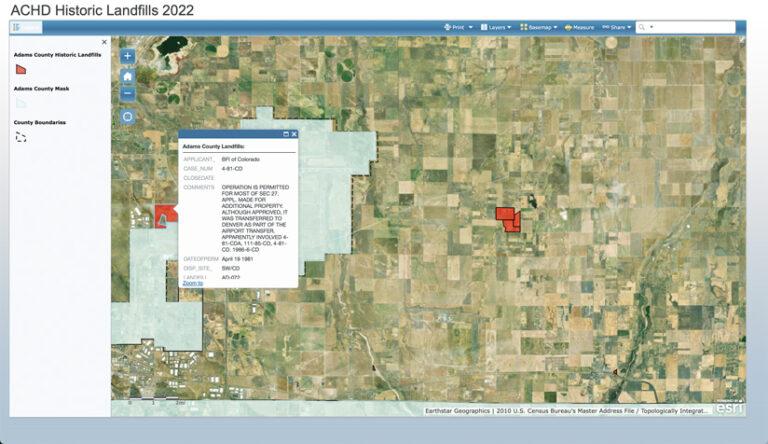Open the Basemap gallery dropdown

538,27
